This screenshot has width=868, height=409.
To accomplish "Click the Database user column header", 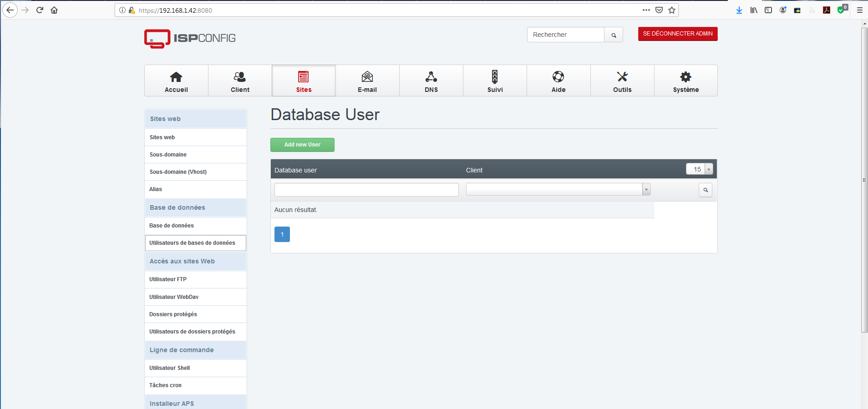I will (x=295, y=170).
